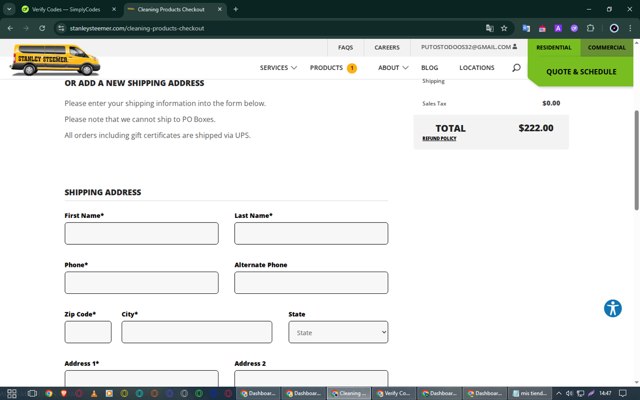
Task: Select the Commercial tab
Action: point(606,47)
